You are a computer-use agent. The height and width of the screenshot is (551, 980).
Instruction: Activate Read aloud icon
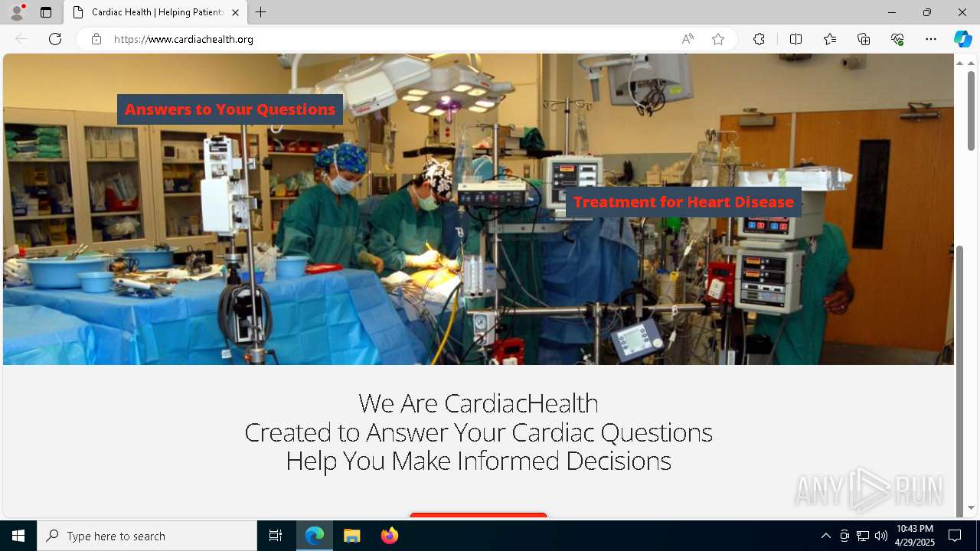coord(688,39)
